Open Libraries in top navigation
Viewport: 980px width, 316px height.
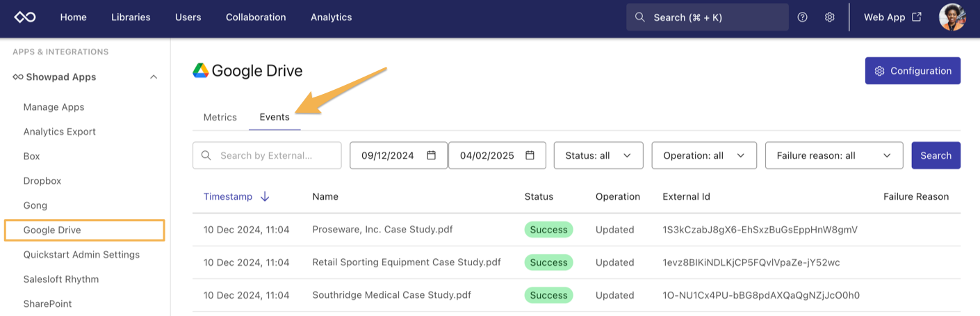(131, 17)
